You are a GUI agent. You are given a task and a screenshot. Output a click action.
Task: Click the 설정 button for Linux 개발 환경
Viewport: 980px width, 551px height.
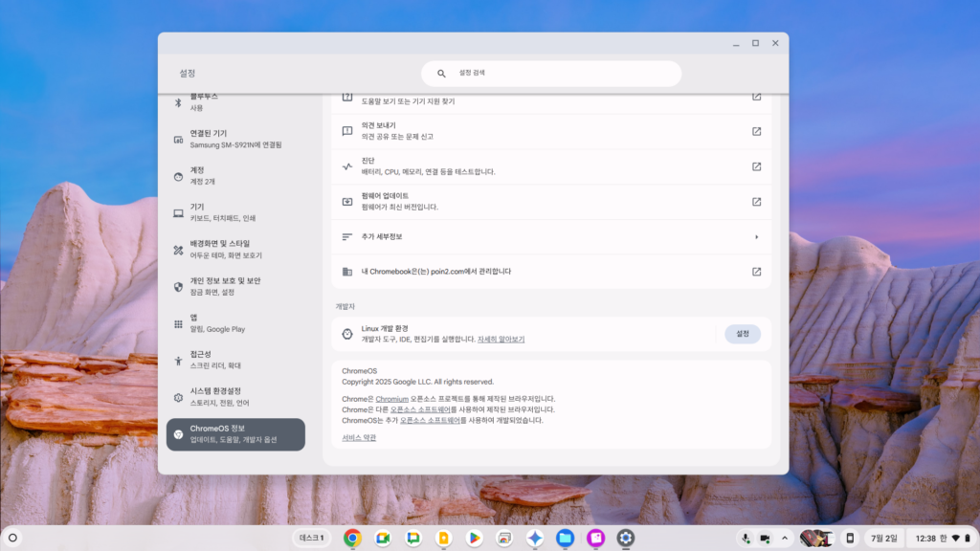point(743,334)
